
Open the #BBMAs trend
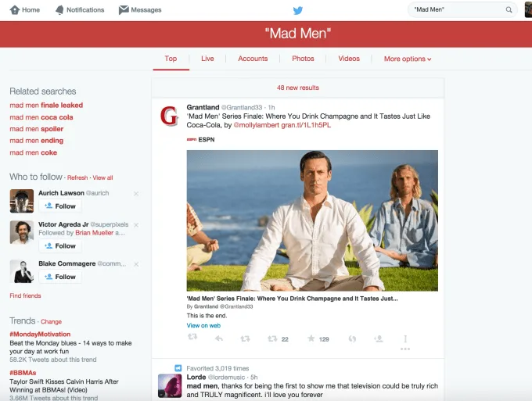(x=23, y=373)
